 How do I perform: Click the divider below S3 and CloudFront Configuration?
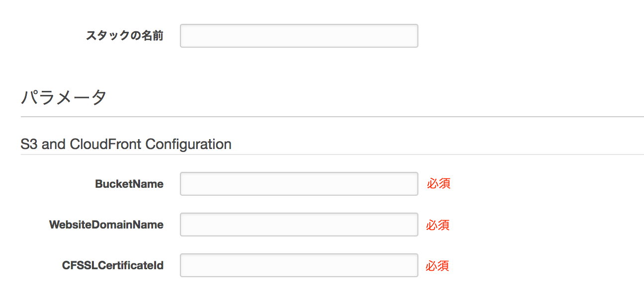click(332, 154)
